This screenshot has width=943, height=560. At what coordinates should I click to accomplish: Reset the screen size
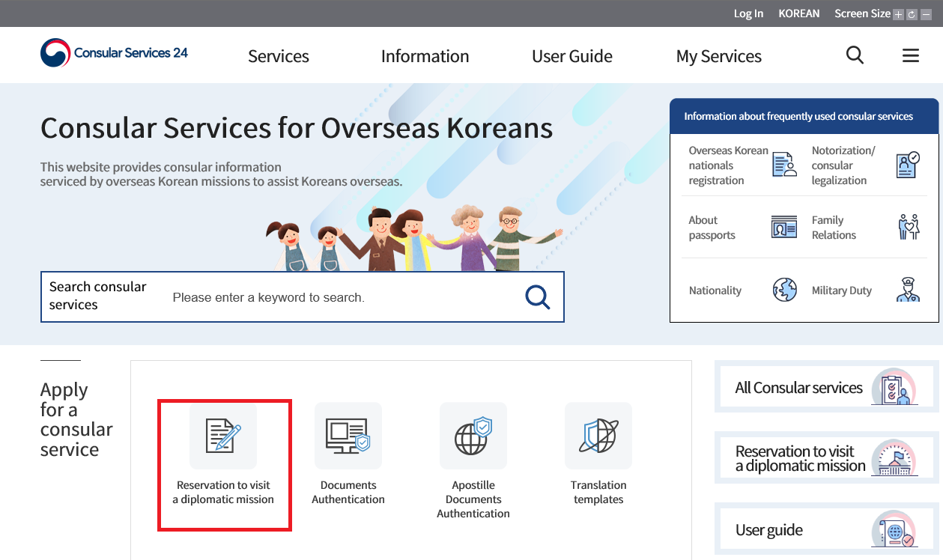[912, 14]
